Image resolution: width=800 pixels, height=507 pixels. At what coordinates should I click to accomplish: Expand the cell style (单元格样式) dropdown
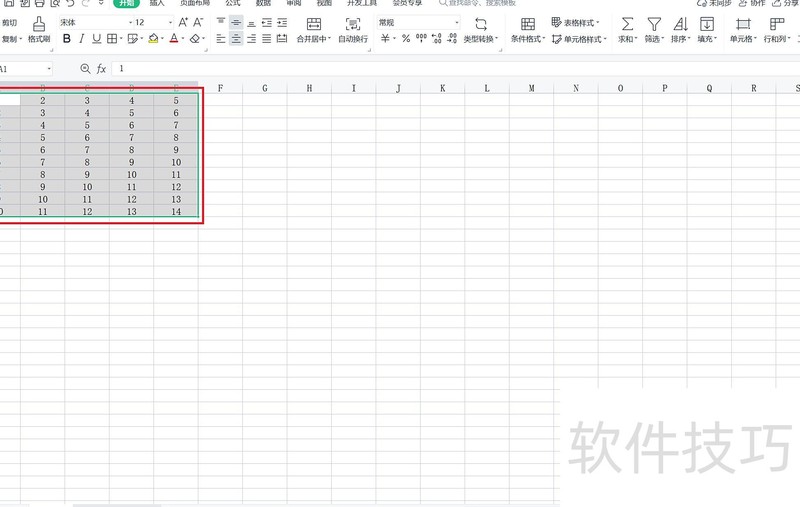605,39
